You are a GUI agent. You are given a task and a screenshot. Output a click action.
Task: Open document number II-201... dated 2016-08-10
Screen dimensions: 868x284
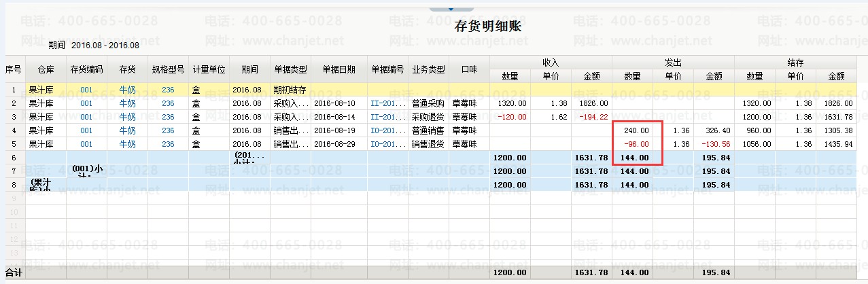click(x=387, y=103)
